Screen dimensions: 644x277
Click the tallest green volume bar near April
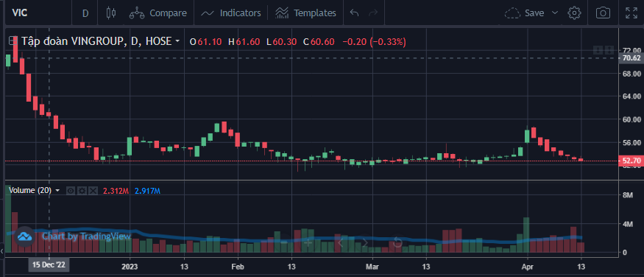tap(526, 235)
